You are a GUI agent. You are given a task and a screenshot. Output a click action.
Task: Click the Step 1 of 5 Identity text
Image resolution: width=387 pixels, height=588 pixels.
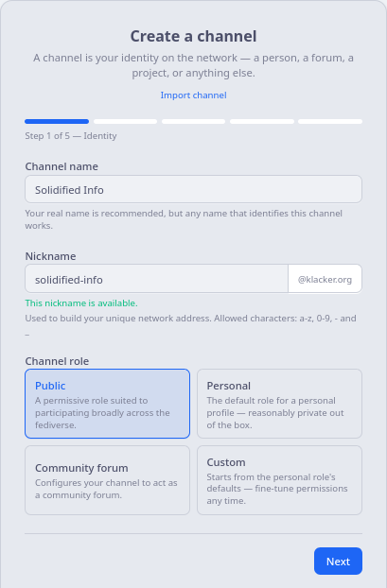pyautogui.click(x=71, y=136)
